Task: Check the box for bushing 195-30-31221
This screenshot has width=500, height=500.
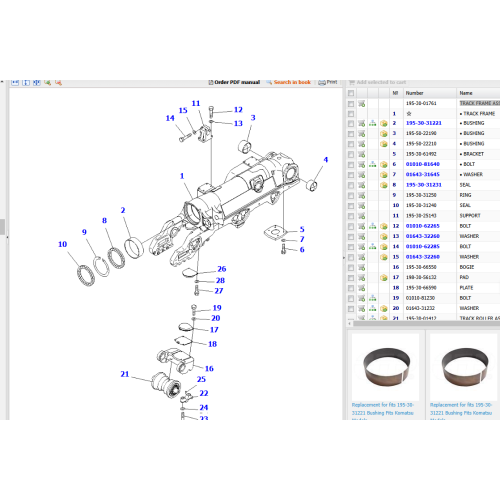Action: (351, 124)
